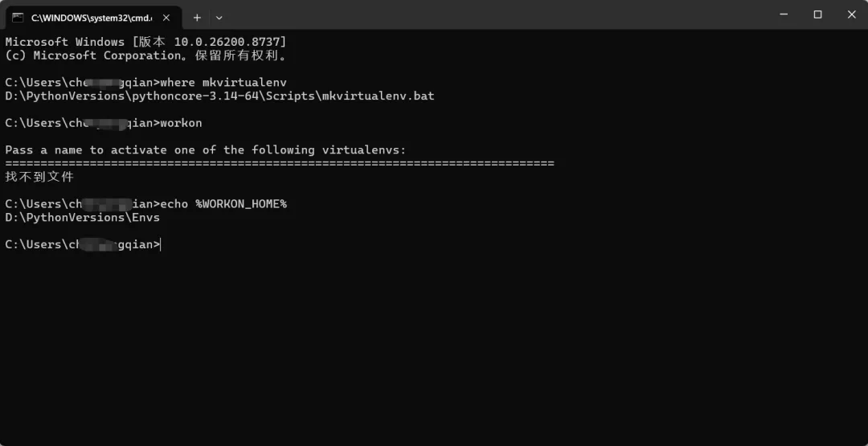This screenshot has height=446, width=868.
Task: Click the 'where mkvirtualenv' command text
Action: [223, 83]
